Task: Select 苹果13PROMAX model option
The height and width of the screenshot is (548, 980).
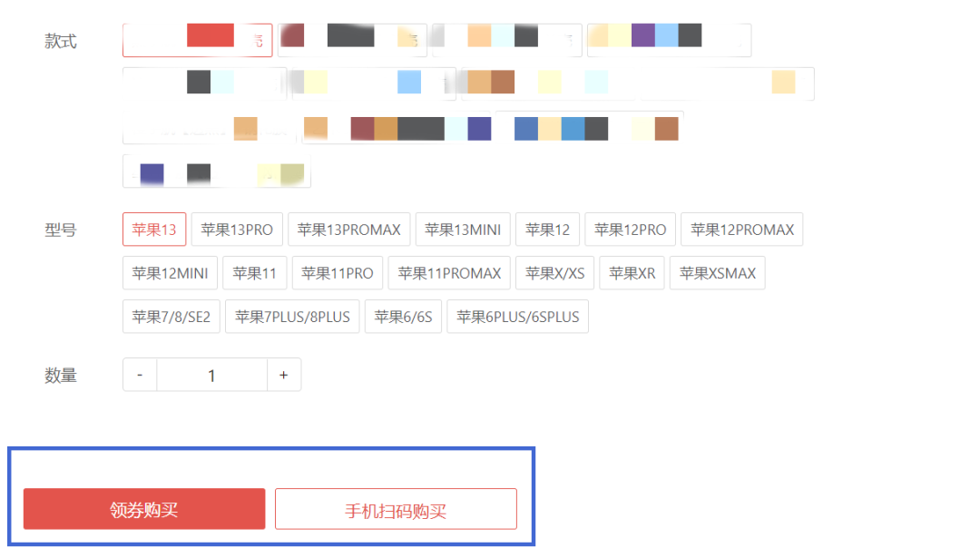Action: pos(348,230)
